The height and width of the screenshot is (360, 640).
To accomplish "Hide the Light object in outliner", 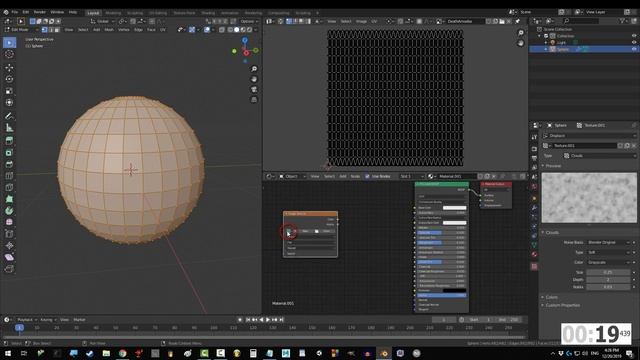I will coord(634,42).
